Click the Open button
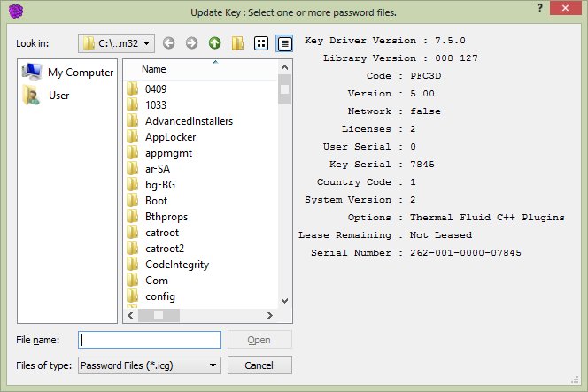Screen dimensions: 588x392 click(259, 340)
